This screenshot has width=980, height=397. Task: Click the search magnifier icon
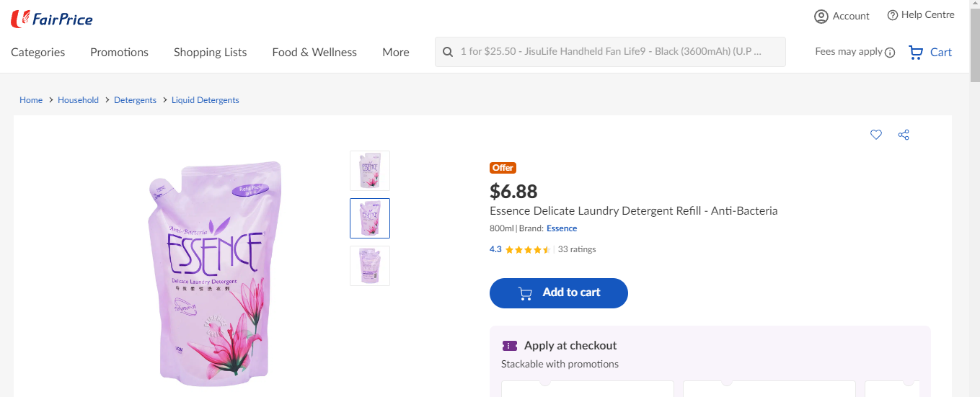448,52
